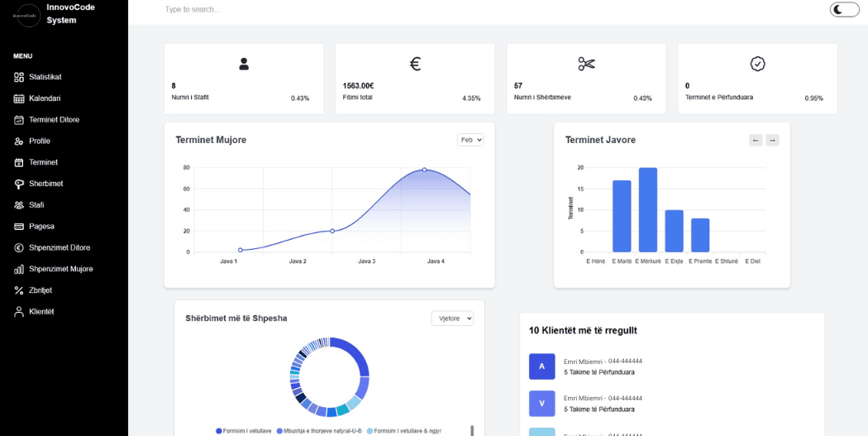Open Zbritjet menu item

coord(41,290)
